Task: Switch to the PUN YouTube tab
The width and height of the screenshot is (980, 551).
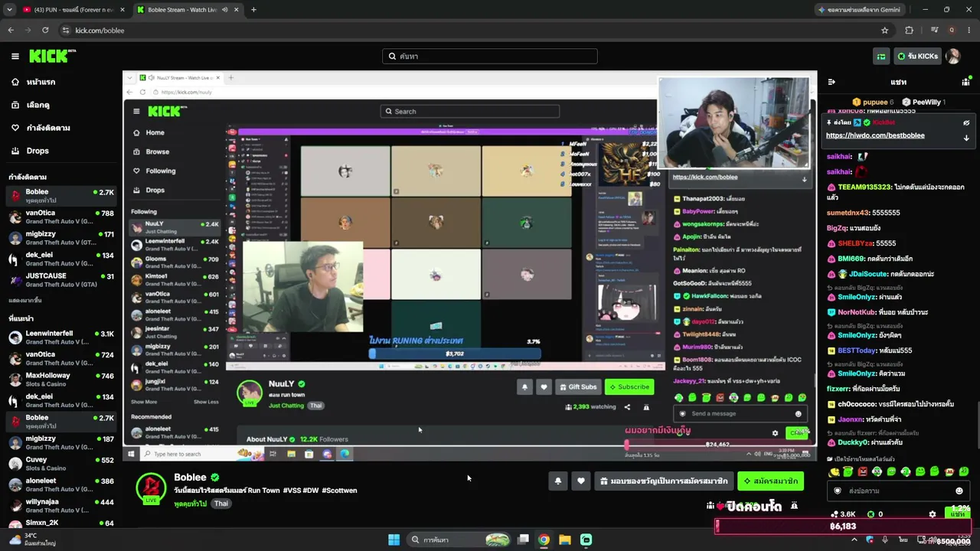Action: click(73, 10)
